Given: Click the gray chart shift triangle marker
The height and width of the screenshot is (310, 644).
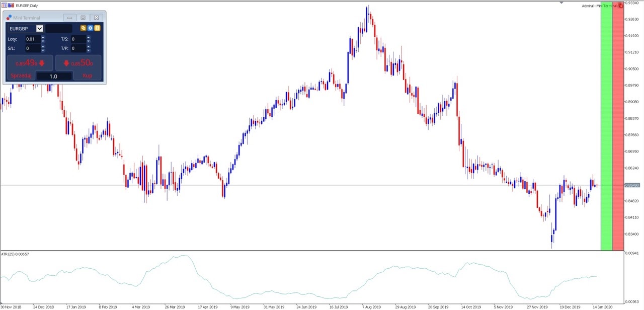Looking at the screenshot, I should tap(562, 3).
